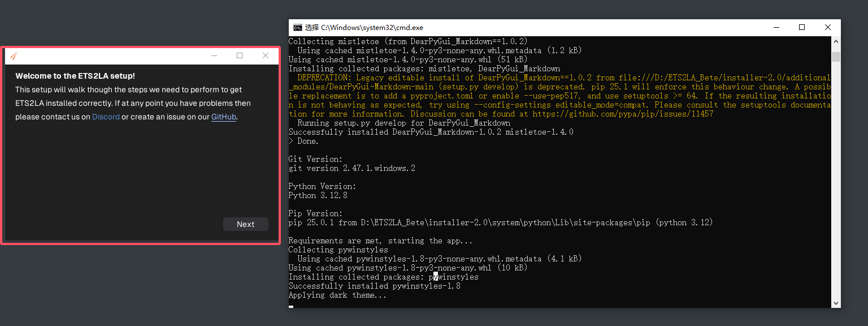Click the 'Python 3.12.8' console output line
Viewport: 868px width, 326px height.
point(318,195)
